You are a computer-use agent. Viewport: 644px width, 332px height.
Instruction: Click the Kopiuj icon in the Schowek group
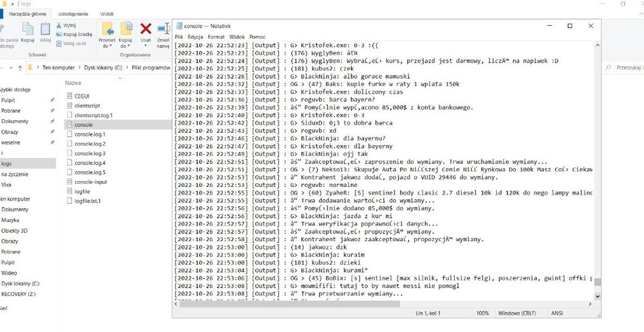coord(28,29)
